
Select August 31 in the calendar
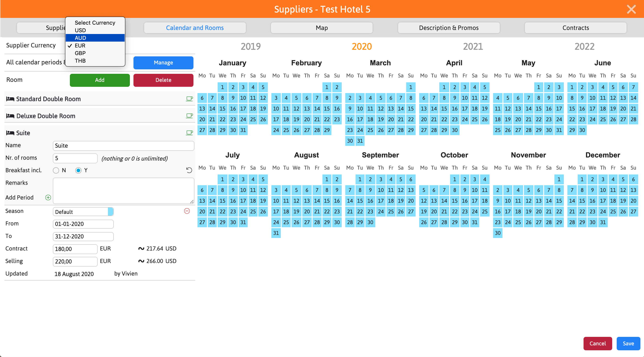coord(276,233)
